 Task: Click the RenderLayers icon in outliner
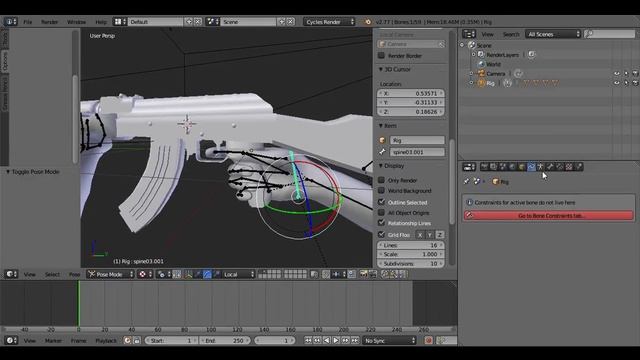(x=481, y=55)
